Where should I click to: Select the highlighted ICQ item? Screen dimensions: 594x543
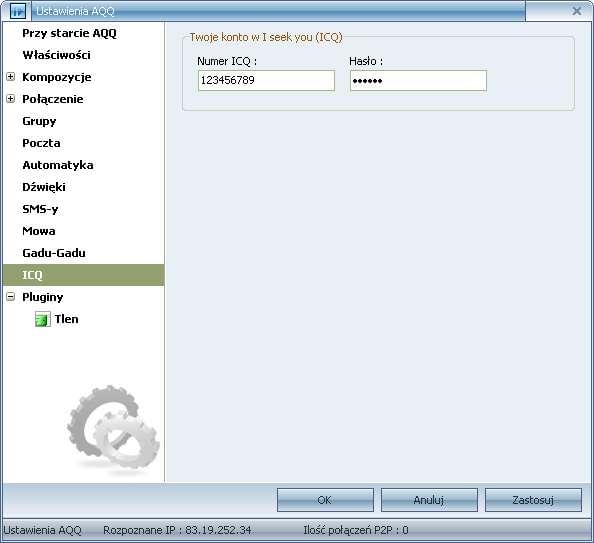pos(83,275)
